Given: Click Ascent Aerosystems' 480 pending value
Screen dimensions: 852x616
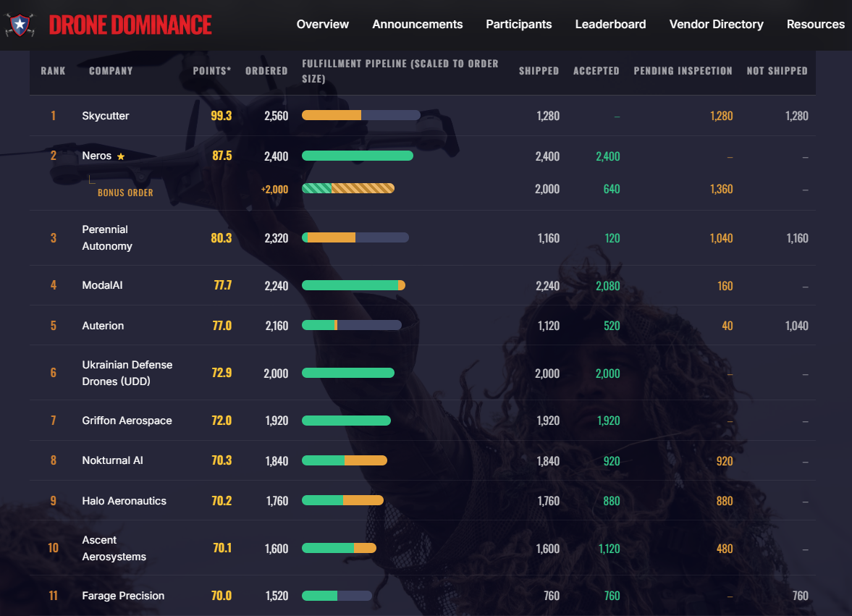Looking at the screenshot, I should pyautogui.click(x=725, y=549).
